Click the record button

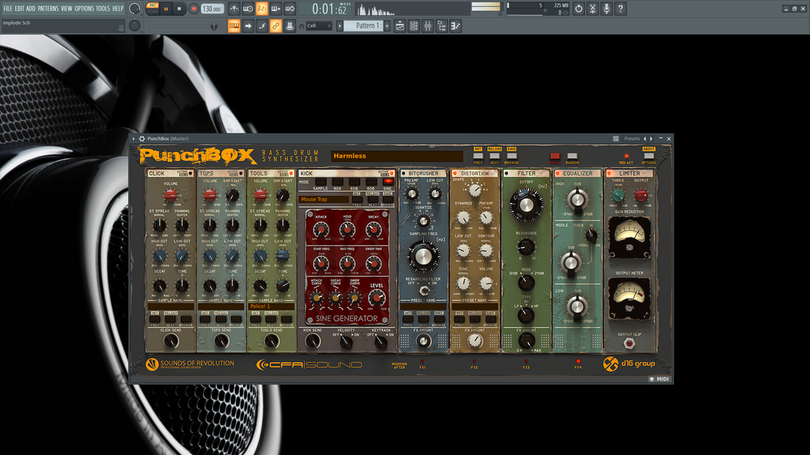tap(194, 9)
